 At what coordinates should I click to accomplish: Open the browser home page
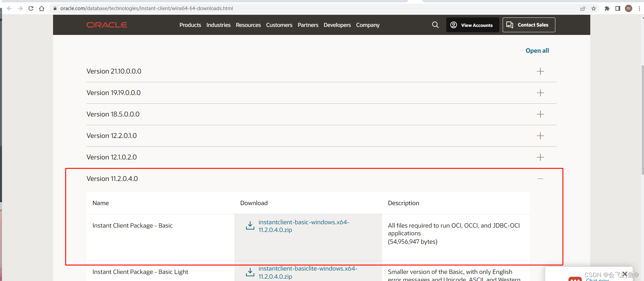(42, 8)
